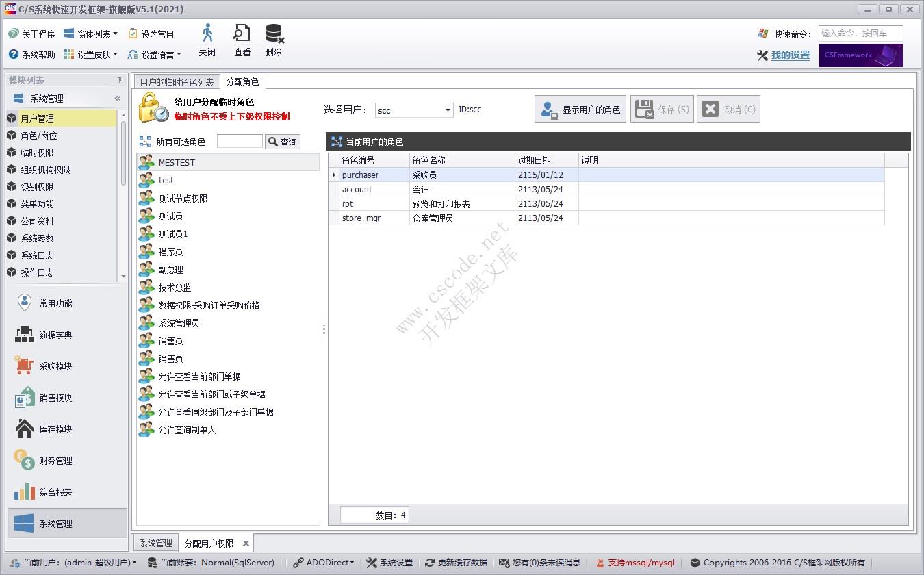Switch to the 用户的临时角色列表 tab
Screen dimensions: 924x575
tap(176, 81)
